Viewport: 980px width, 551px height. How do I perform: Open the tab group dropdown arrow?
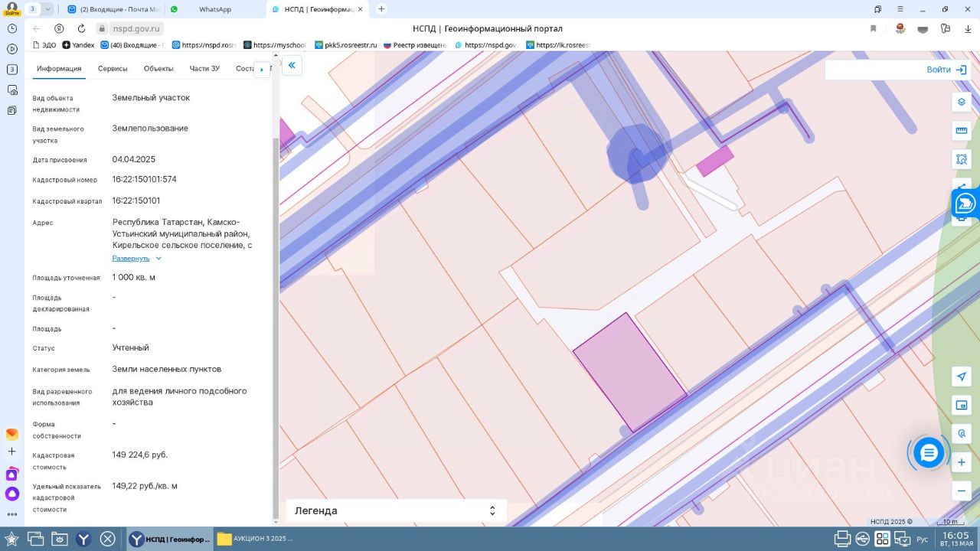48,9
